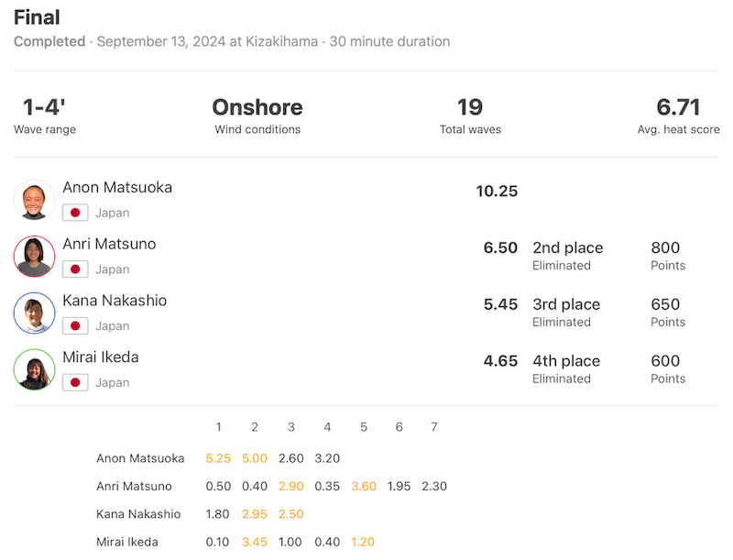Click the 3.60 wave score for Matsuno
This screenshot has height=560, width=733.
click(364, 486)
